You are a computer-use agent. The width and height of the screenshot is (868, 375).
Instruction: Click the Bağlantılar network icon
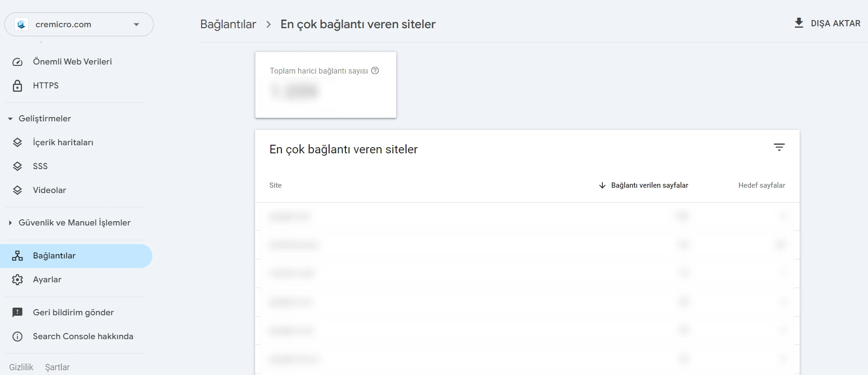click(x=17, y=256)
